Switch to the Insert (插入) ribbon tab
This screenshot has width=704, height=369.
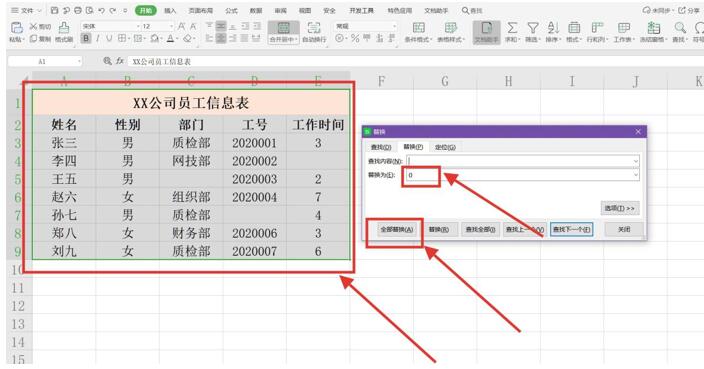pyautogui.click(x=170, y=10)
